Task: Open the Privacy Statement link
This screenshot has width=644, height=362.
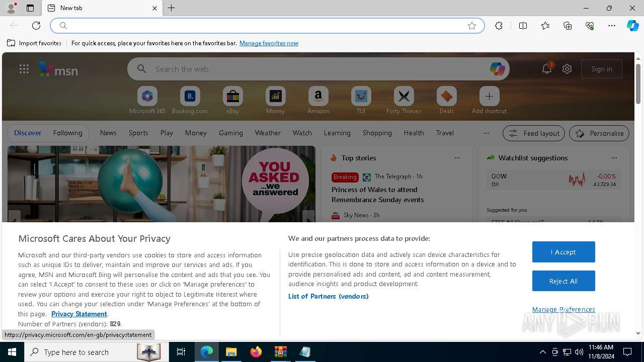Action: 79,314
